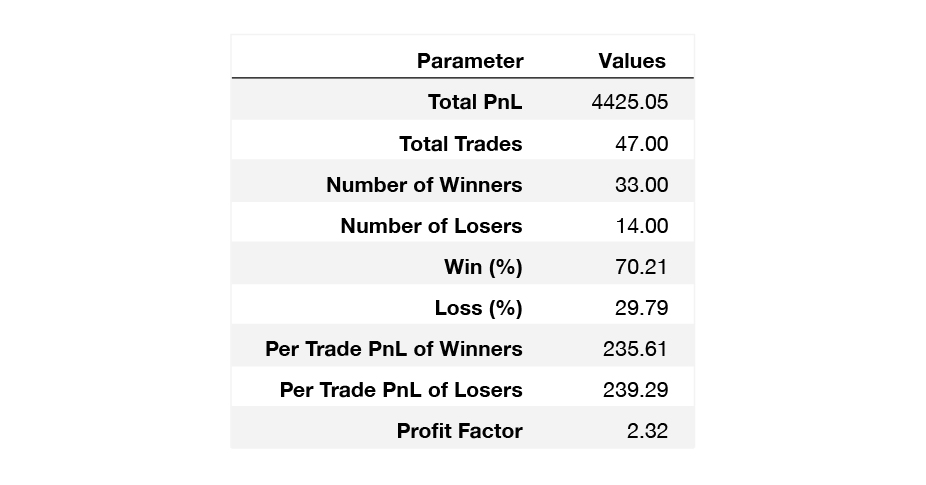Click the 70.21 win percentage value
Viewport: 926px width, 485px height.
[x=641, y=266]
